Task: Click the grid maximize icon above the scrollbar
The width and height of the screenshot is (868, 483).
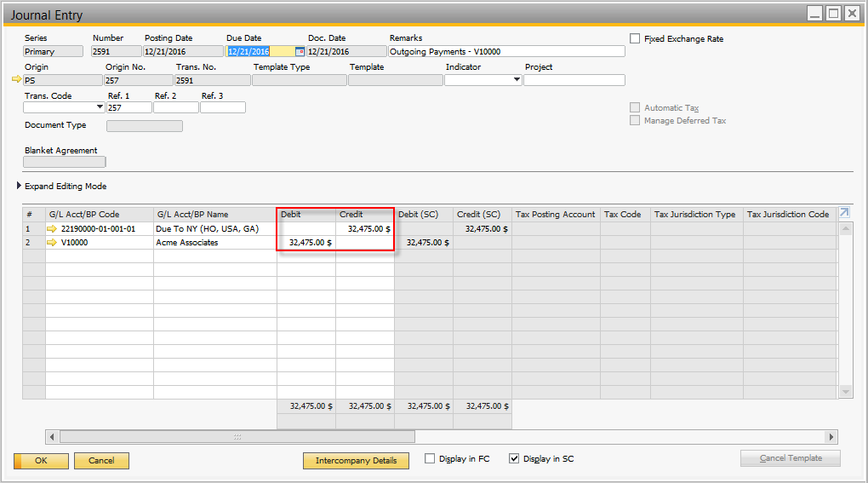Action: point(844,213)
